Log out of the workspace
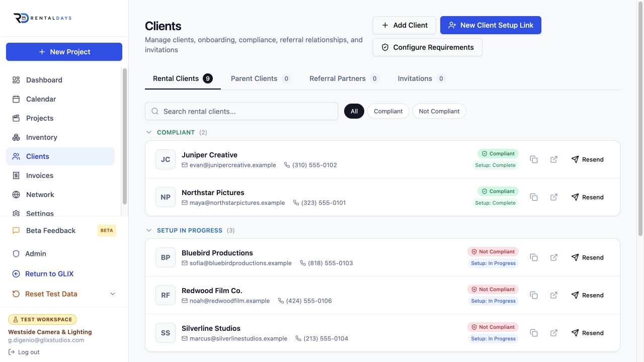 [24, 352]
